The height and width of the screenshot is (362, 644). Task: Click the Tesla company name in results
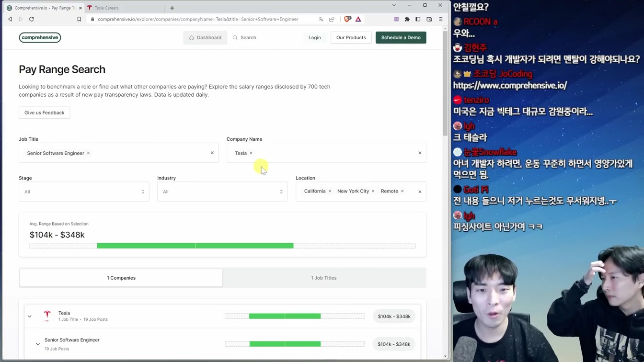(64, 313)
